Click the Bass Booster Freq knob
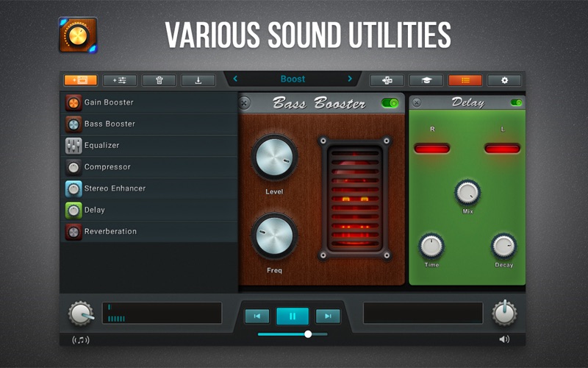The width and height of the screenshot is (588, 368). coord(274,236)
